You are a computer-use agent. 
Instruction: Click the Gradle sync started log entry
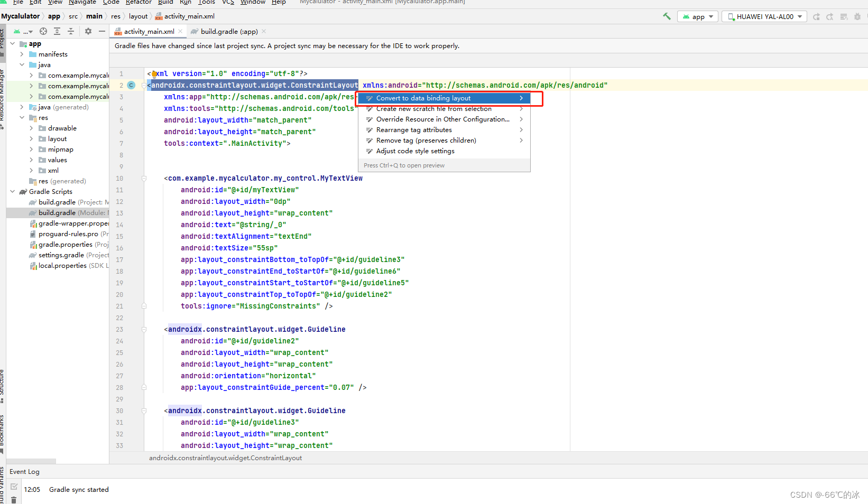[x=78, y=489]
